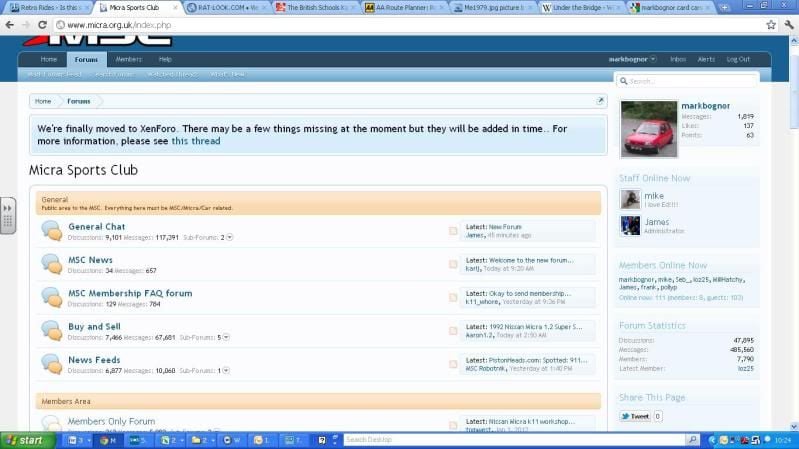The width and height of the screenshot is (799, 449).
Task: Open RSS feed icon for Buy and Sell latest
Action: 453,331
